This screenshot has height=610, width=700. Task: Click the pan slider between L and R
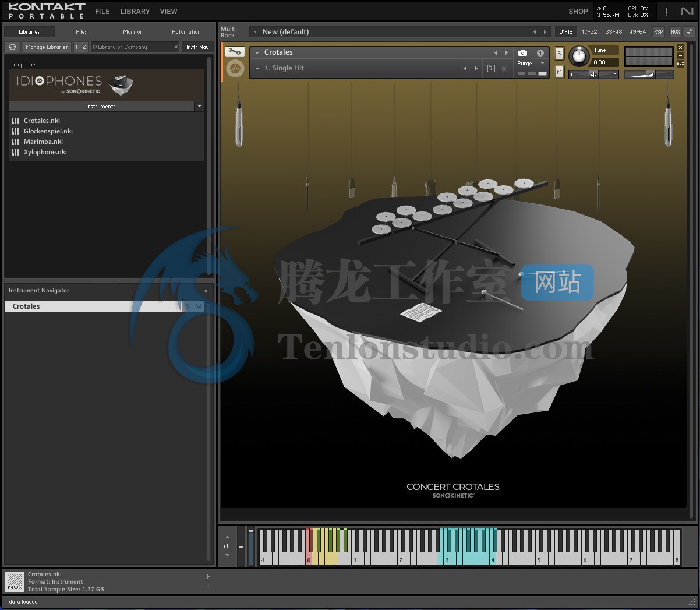pos(593,75)
